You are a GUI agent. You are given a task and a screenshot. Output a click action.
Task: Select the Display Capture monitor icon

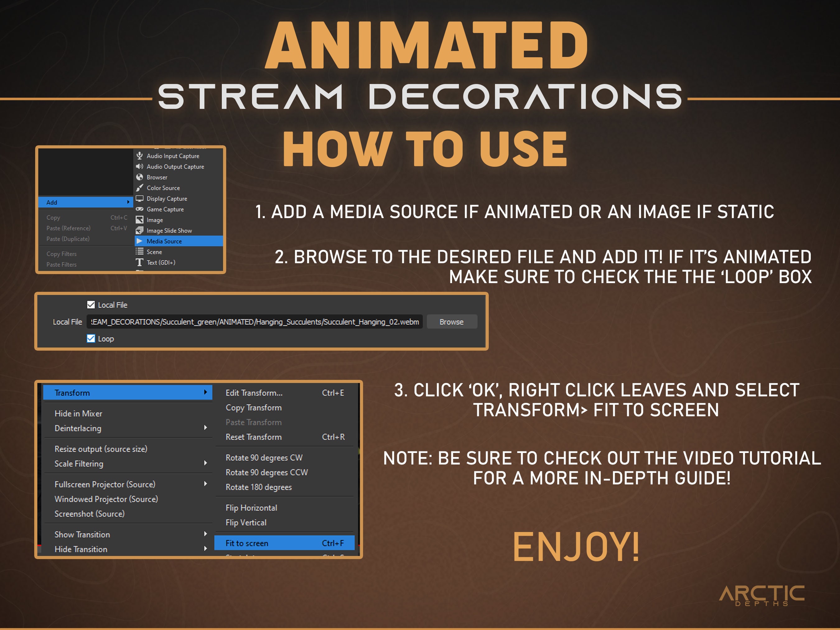[x=139, y=198]
